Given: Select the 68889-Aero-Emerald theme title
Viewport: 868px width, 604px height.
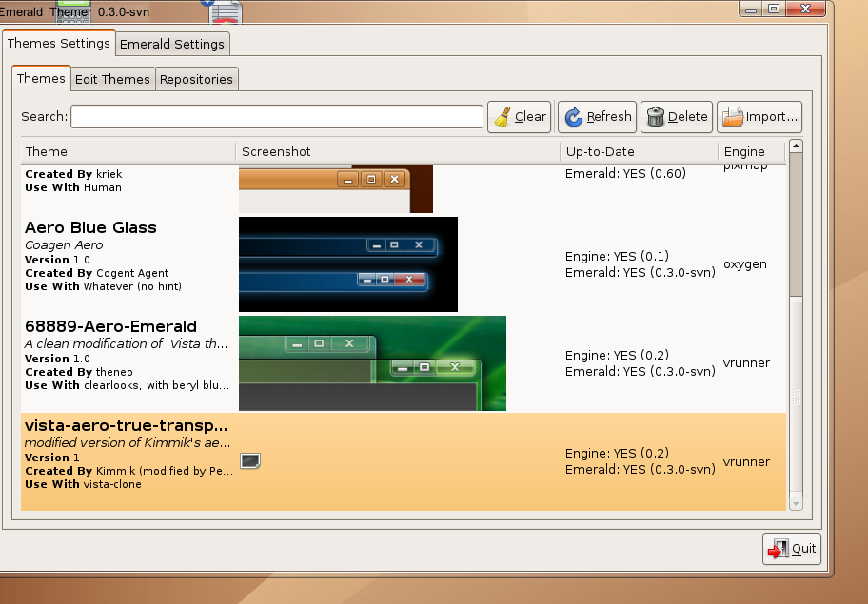Looking at the screenshot, I should point(110,326).
